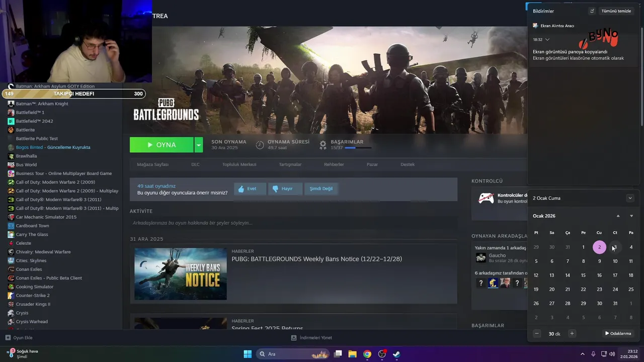Open the Ocak 2026 month picker
Image resolution: width=644 pixels, height=362 pixels.
(x=544, y=216)
